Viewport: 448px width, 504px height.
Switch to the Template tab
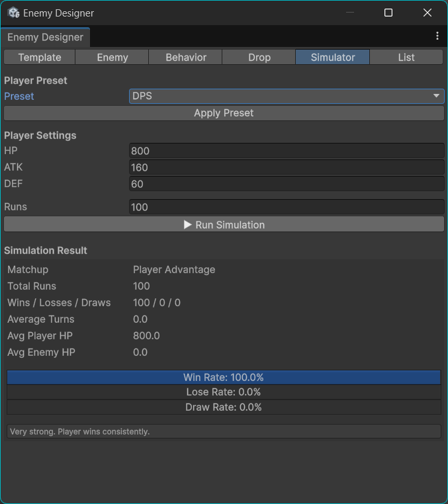[x=40, y=58]
